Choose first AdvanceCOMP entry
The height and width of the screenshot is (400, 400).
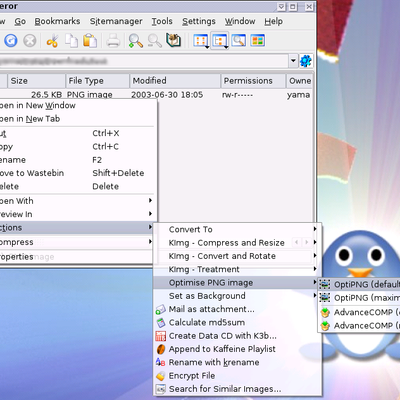[359, 312]
